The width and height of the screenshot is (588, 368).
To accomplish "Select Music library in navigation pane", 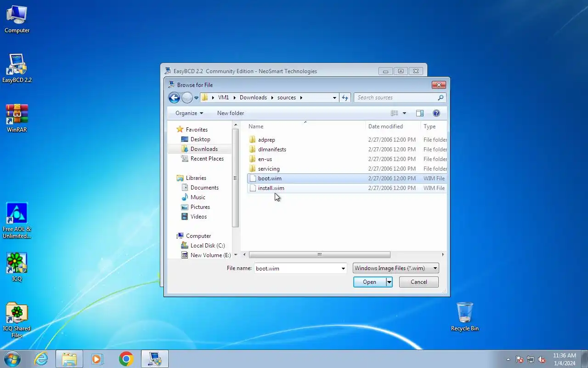I will (198, 197).
